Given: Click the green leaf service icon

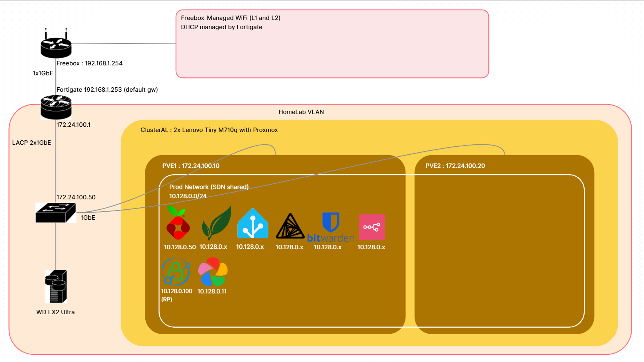Looking at the screenshot, I should click(216, 223).
